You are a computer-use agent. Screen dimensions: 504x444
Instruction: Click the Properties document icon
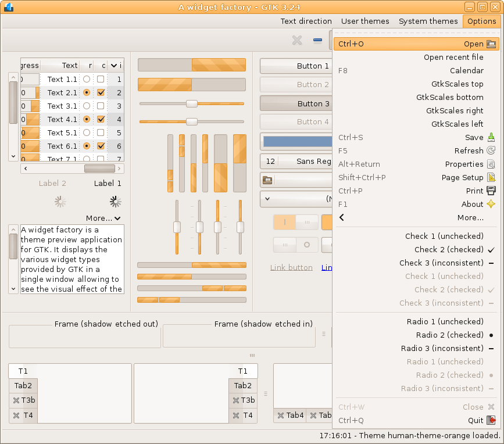491,164
